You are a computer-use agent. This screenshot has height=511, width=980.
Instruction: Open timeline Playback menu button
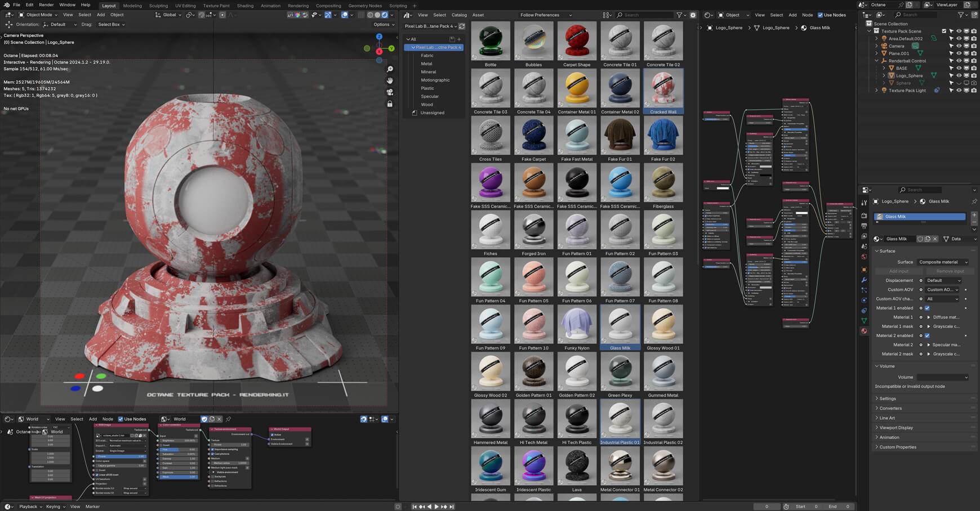point(30,506)
